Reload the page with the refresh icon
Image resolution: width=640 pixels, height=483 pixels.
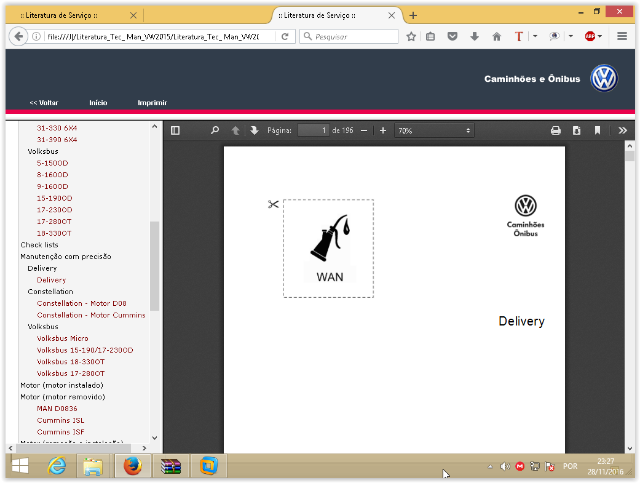pos(285,36)
